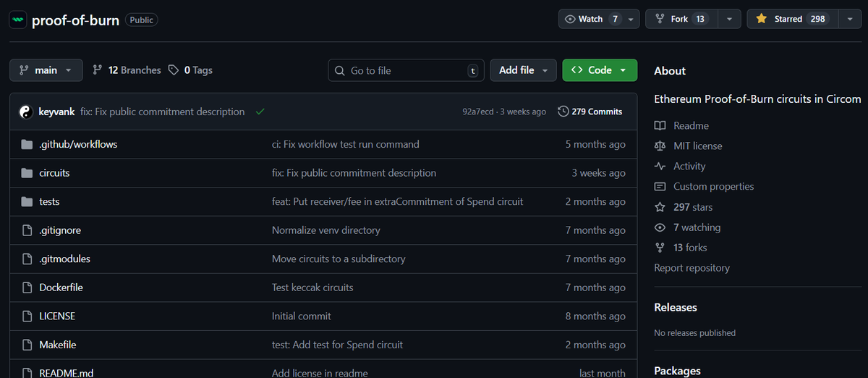The width and height of the screenshot is (868, 378).
Task: Click the circuits folder icon
Action: [x=27, y=173]
